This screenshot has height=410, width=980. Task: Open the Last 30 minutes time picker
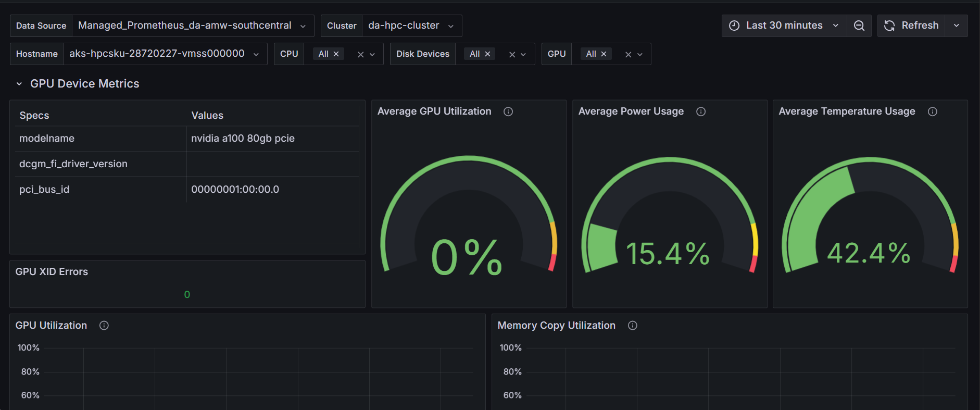click(784, 26)
